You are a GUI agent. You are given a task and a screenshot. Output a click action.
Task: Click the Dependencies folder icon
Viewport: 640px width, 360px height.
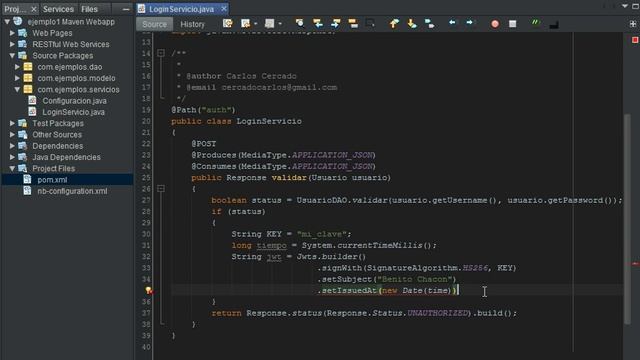(x=23, y=146)
